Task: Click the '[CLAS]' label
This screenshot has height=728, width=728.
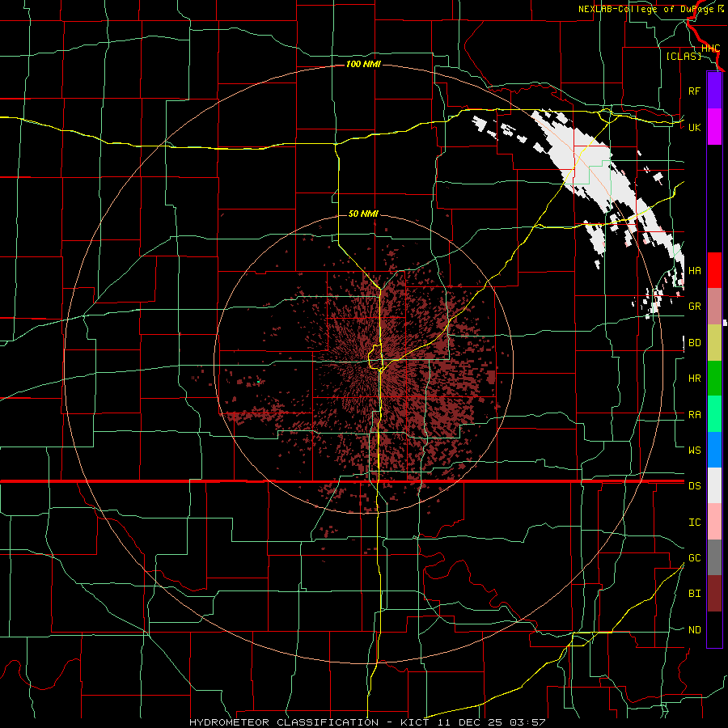Action: [x=684, y=56]
